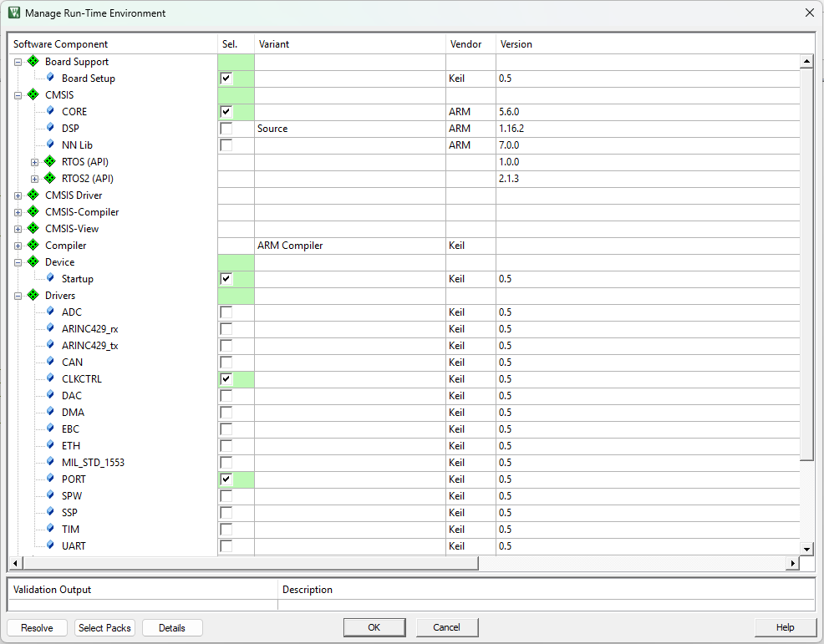Select the Source variant cell for DSP
The image size is (824, 644).
[x=349, y=129]
